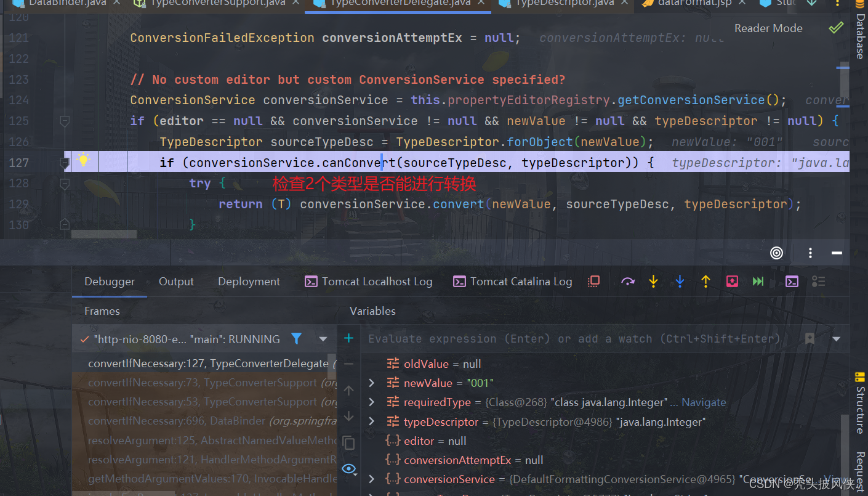Select the Debugger tab
868x496 pixels.
110,282
